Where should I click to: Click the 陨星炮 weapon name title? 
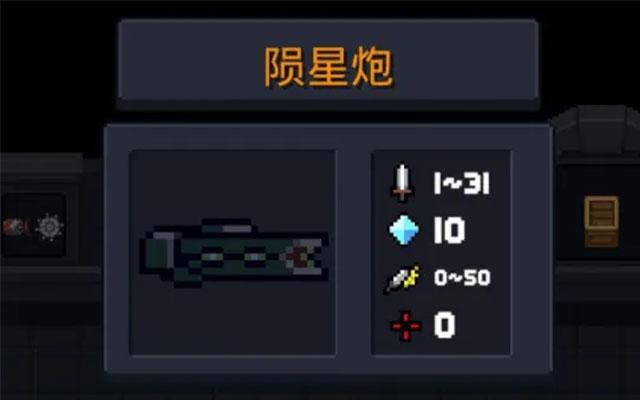click(x=329, y=67)
